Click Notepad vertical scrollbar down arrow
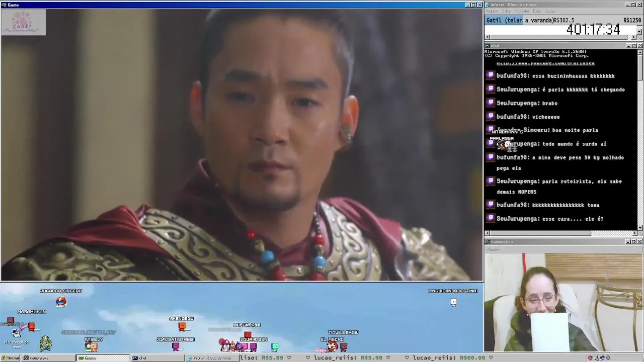The image size is (644, 362). tap(639, 32)
